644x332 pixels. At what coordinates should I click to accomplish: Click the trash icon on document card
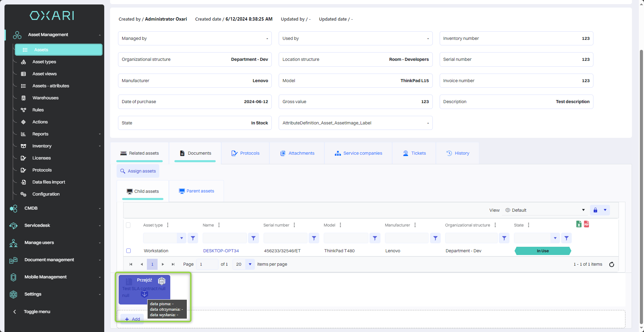tap(161, 281)
